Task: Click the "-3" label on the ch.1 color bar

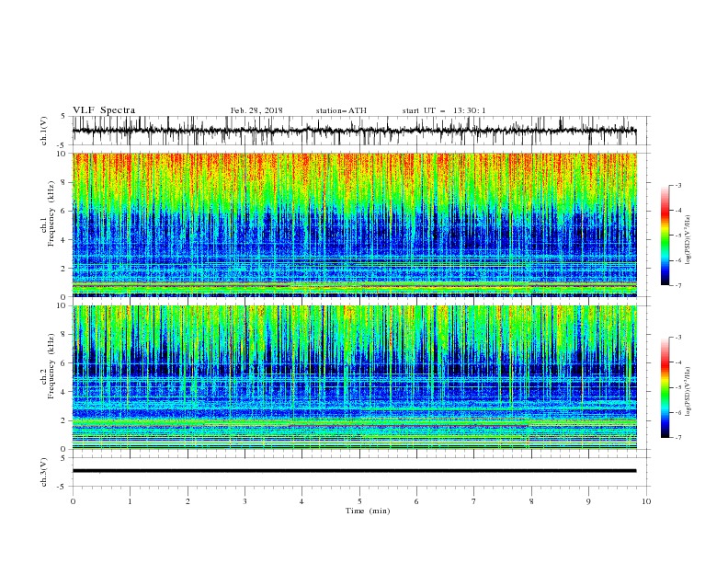Action: click(677, 185)
